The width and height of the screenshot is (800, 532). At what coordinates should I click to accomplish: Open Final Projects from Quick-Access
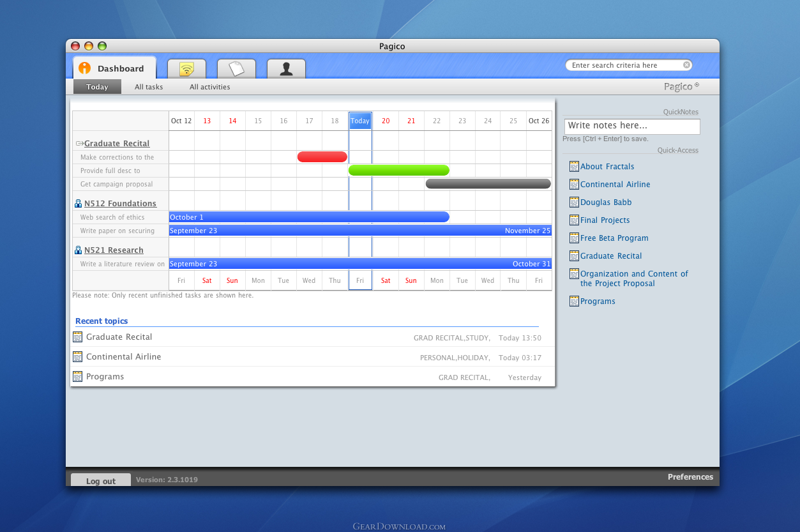click(605, 220)
